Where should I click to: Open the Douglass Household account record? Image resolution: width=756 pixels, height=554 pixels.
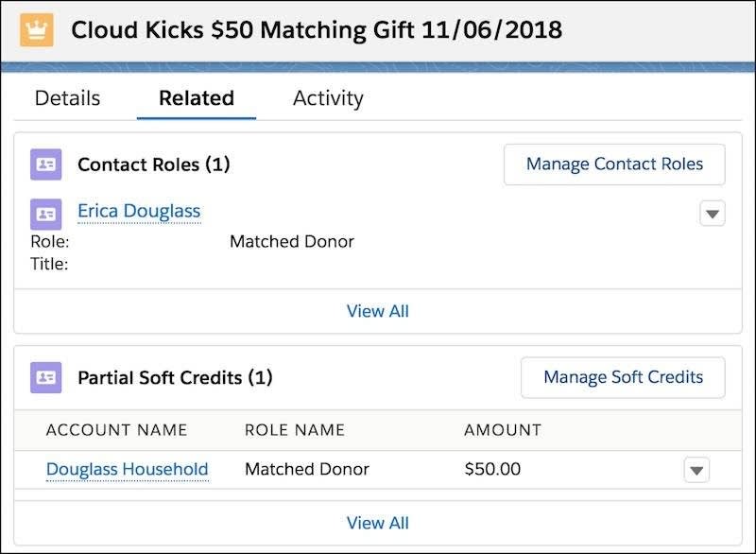point(128,469)
